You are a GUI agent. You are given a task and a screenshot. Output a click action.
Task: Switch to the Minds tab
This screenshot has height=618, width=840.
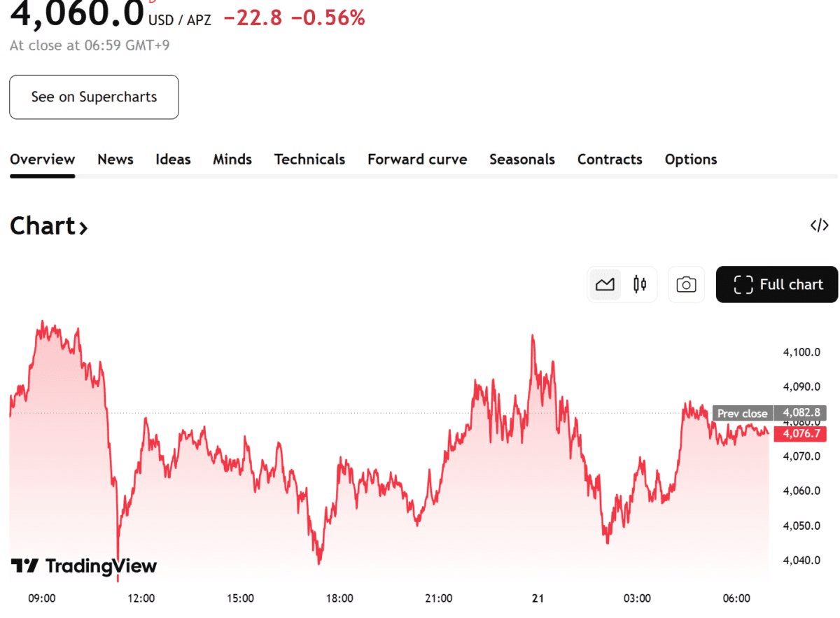[x=232, y=160]
